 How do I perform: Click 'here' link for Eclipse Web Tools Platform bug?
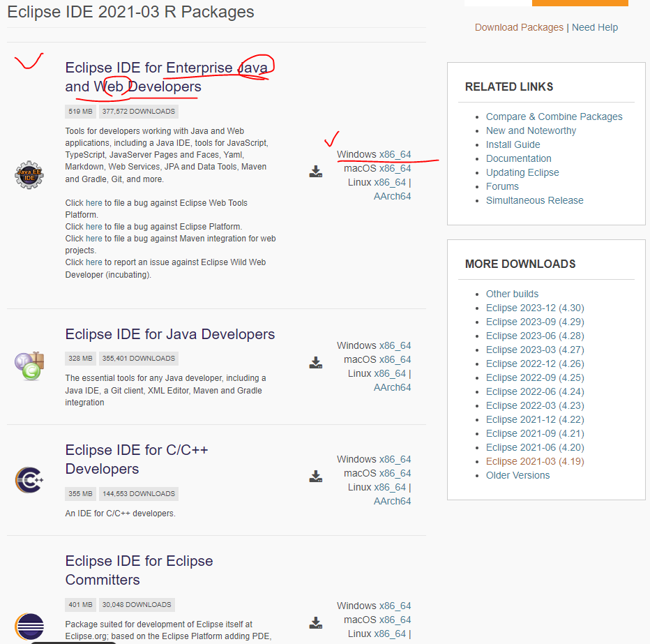coord(93,203)
